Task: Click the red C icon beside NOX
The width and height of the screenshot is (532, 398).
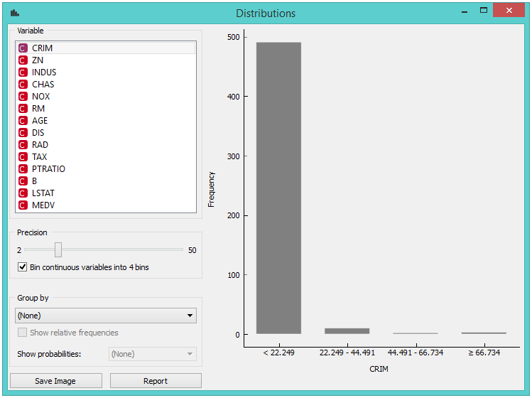Action: pos(23,97)
